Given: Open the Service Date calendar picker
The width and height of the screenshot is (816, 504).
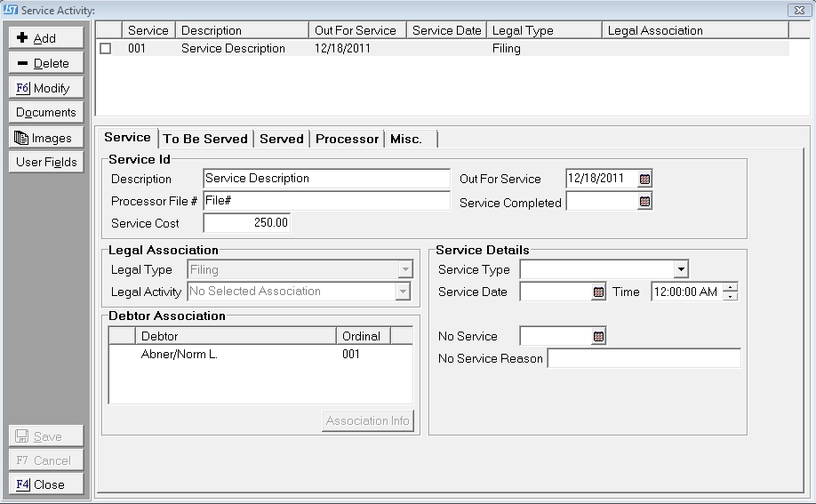Looking at the screenshot, I should coord(598,292).
